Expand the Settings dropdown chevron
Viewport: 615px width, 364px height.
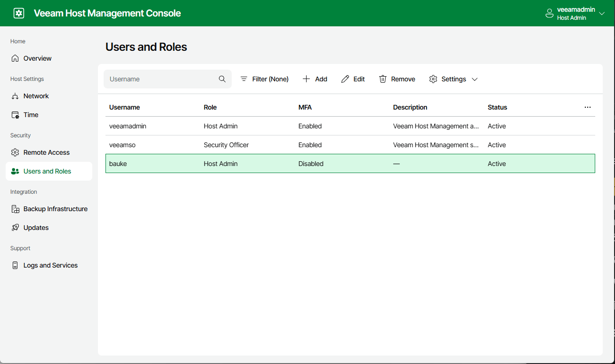(475, 79)
